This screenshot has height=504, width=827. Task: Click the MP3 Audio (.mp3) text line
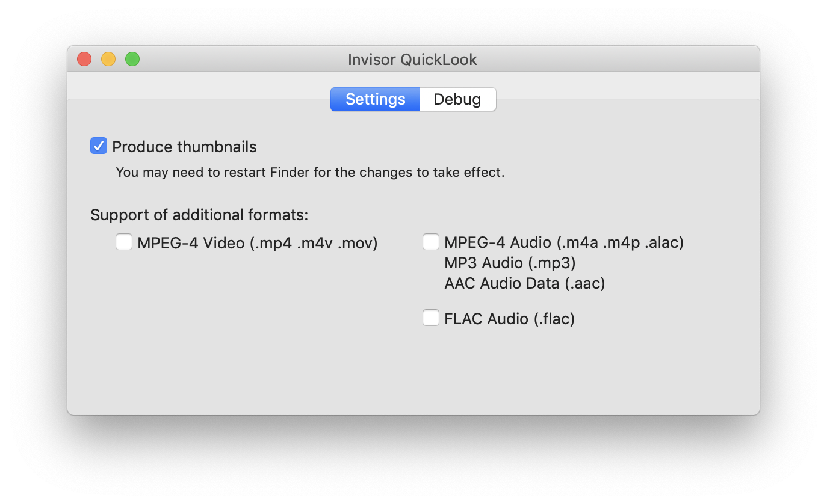pyautogui.click(x=510, y=263)
